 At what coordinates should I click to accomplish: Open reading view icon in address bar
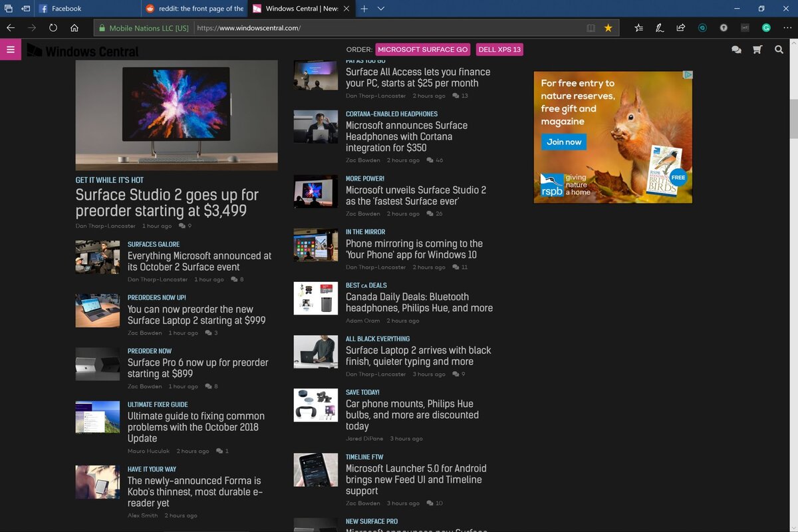click(x=591, y=28)
